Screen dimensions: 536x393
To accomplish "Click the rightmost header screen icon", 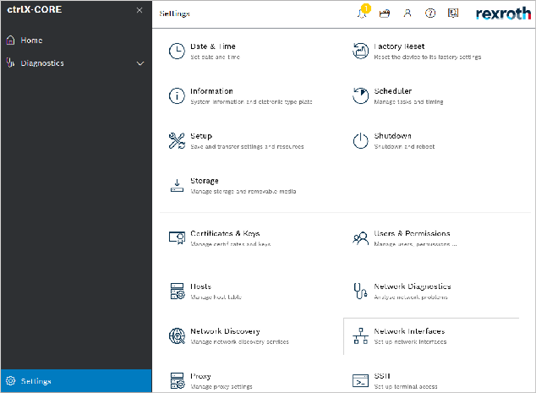I will (x=453, y=13).
